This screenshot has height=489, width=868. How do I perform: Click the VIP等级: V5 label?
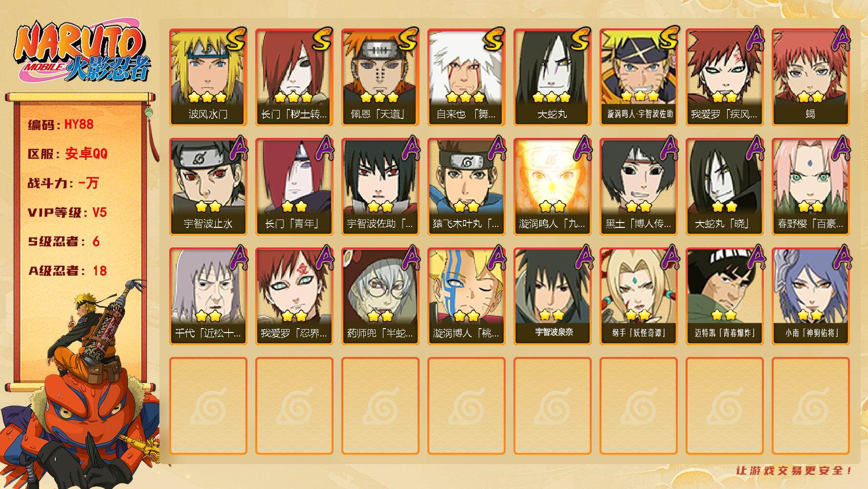click(67, 212)
